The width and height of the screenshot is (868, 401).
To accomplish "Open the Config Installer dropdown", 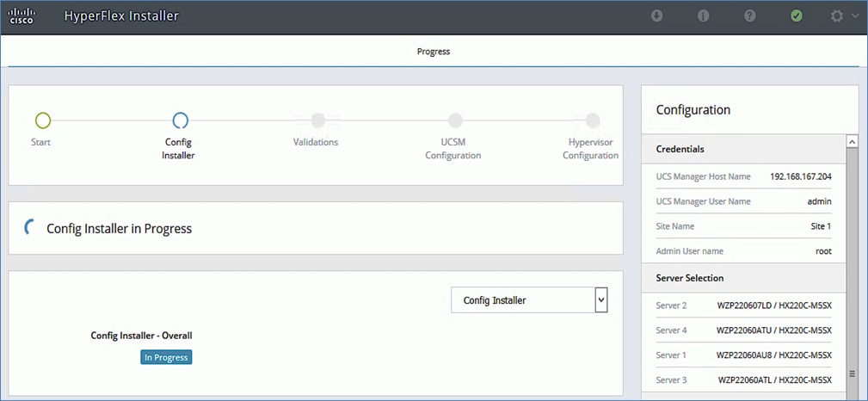I will [529, 300].
